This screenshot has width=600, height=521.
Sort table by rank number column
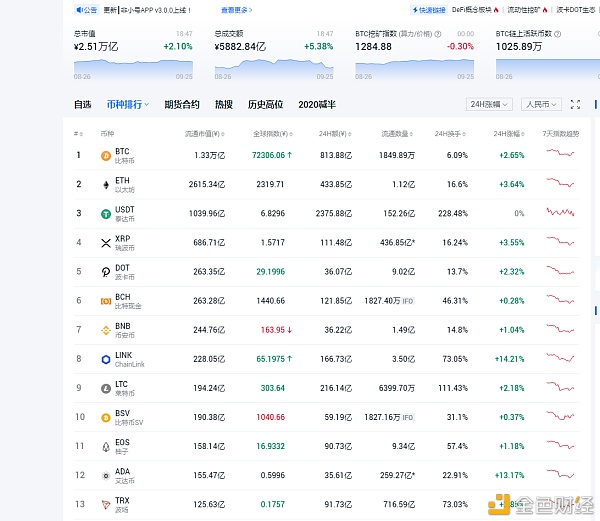(78, 134)
